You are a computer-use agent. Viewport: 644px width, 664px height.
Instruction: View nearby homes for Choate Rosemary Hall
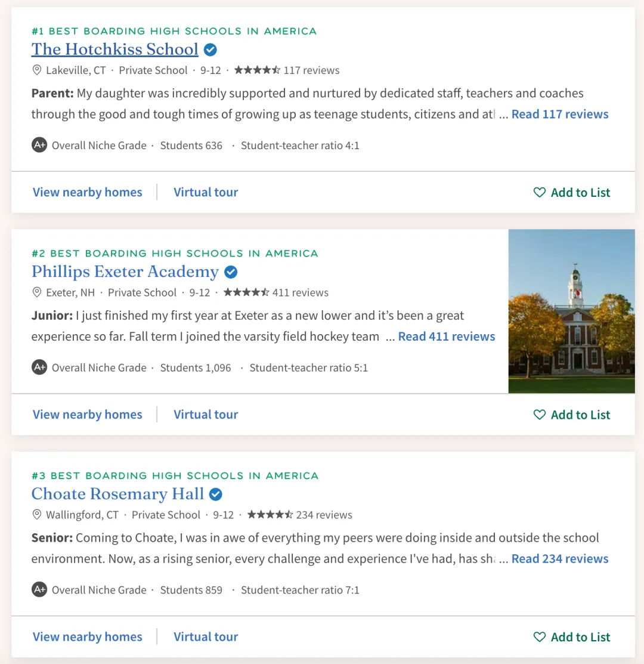click(x=88, y=637)
